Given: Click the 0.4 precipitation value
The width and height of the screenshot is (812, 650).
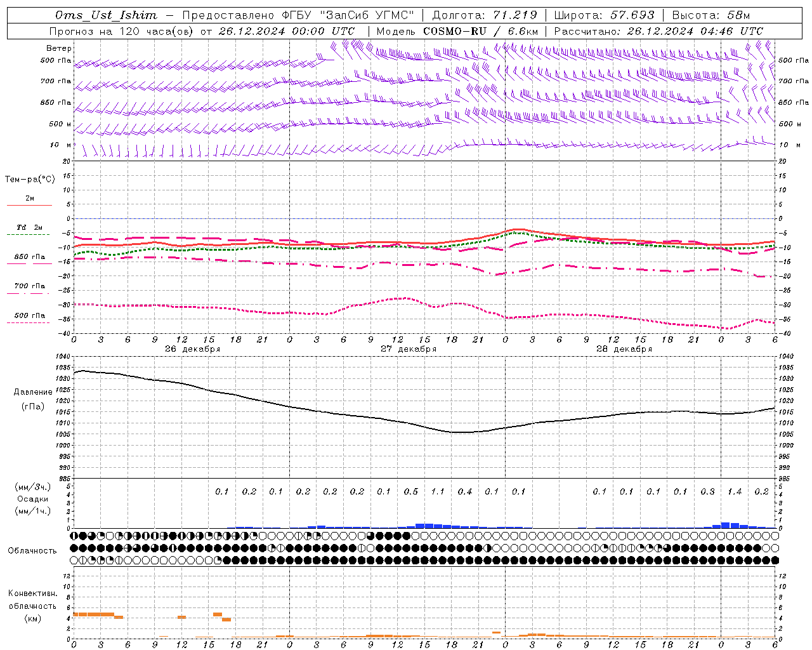Looking at the screenshot, I should [465, 492].
